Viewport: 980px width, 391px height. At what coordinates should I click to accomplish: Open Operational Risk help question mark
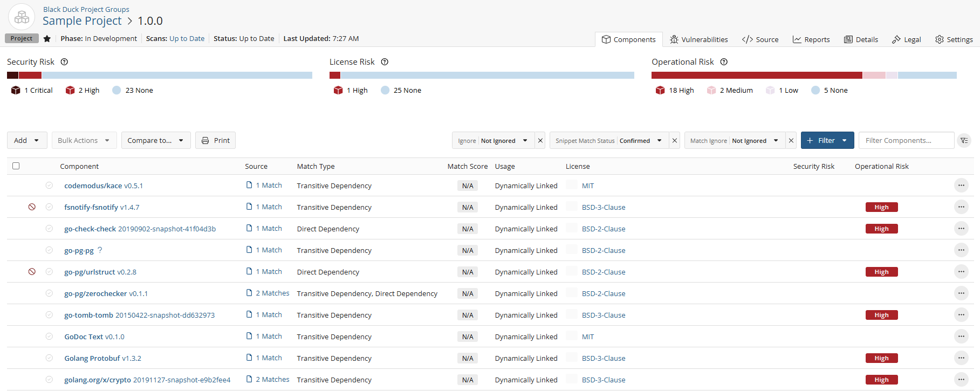tap(724, 61)
